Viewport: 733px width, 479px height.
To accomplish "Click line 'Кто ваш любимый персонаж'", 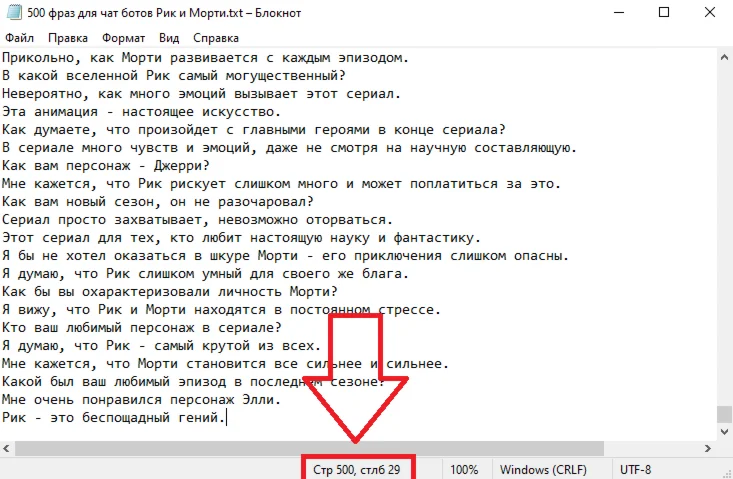I will [x=142, y=328].
